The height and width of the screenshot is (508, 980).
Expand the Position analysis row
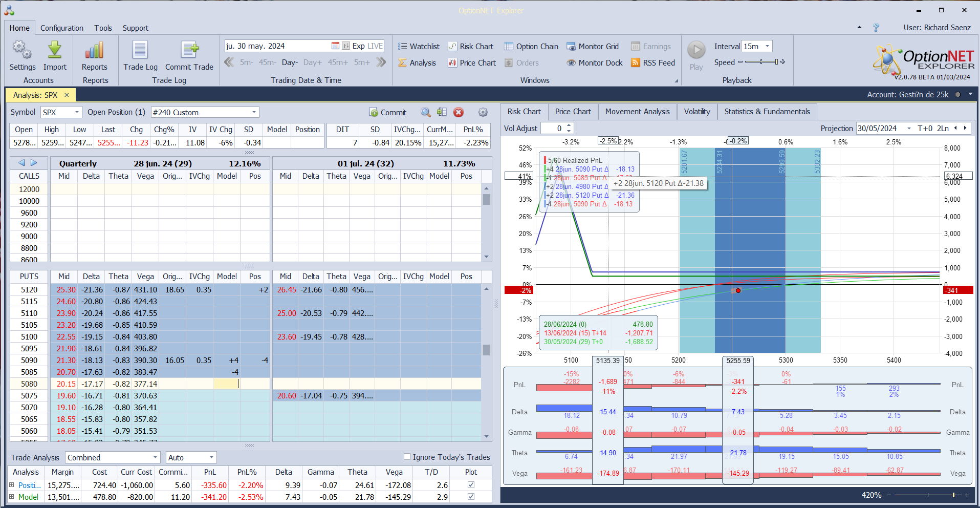pos(12,484)
